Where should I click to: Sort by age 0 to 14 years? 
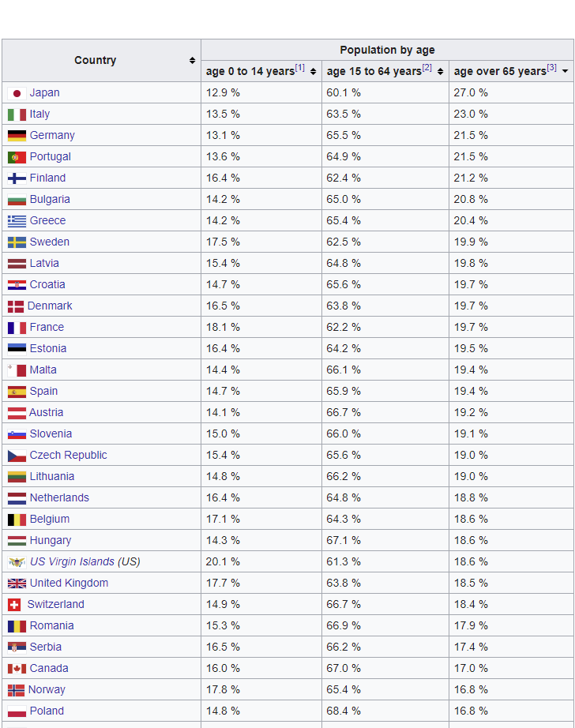(x=313, y=72)
